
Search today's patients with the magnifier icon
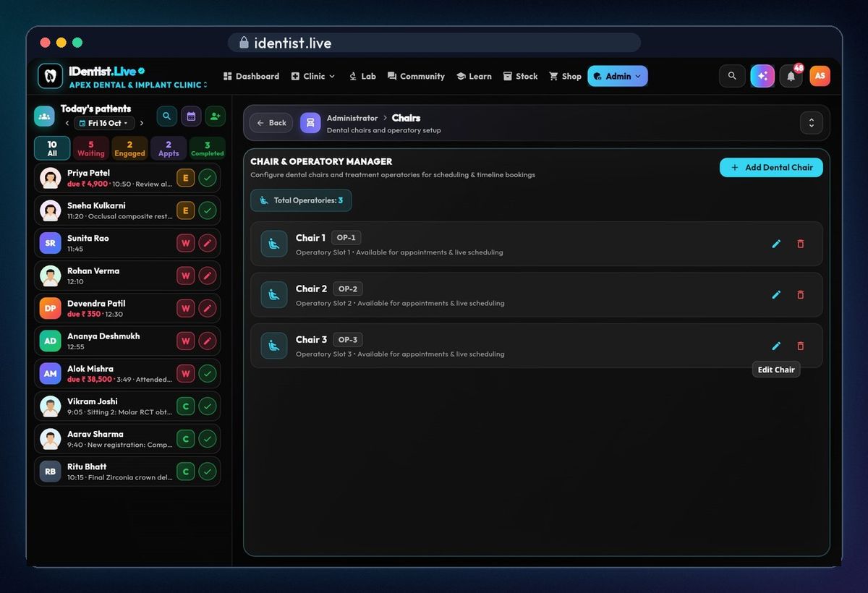[167, 116]
